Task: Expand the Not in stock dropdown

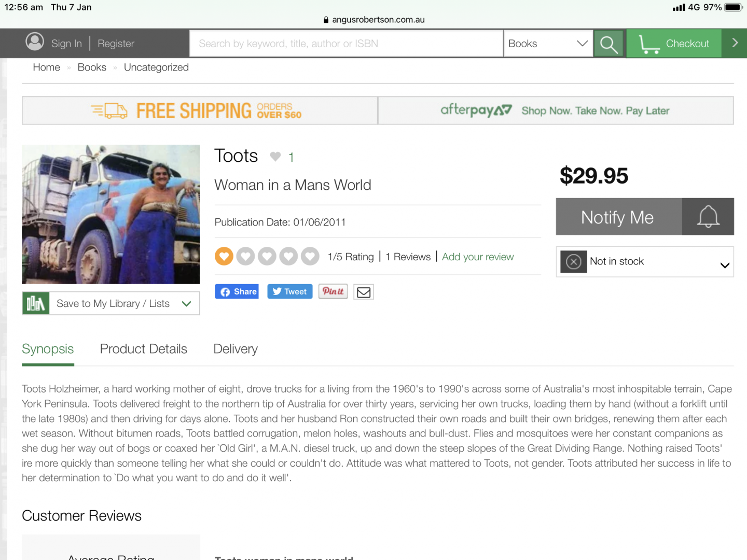Action: coord(725,265)
